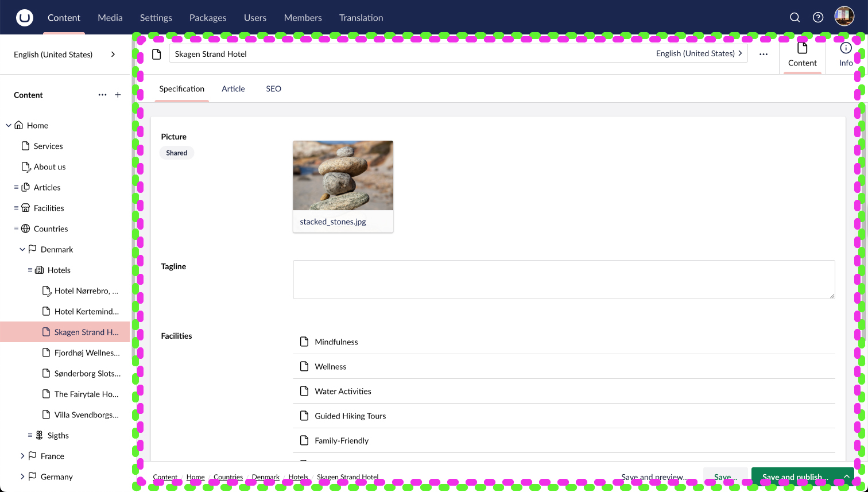Create new content using the plus icon
The image size is (868, 492).
click(118, 94)
